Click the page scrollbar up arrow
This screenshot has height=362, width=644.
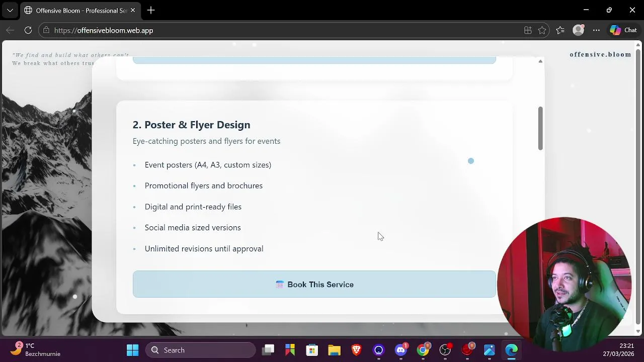638,45
